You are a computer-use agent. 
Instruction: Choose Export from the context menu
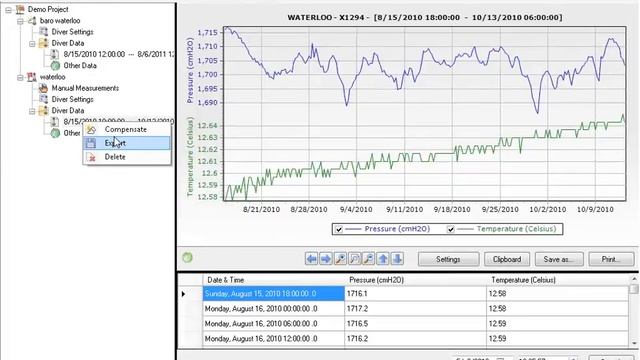[127, 143]
